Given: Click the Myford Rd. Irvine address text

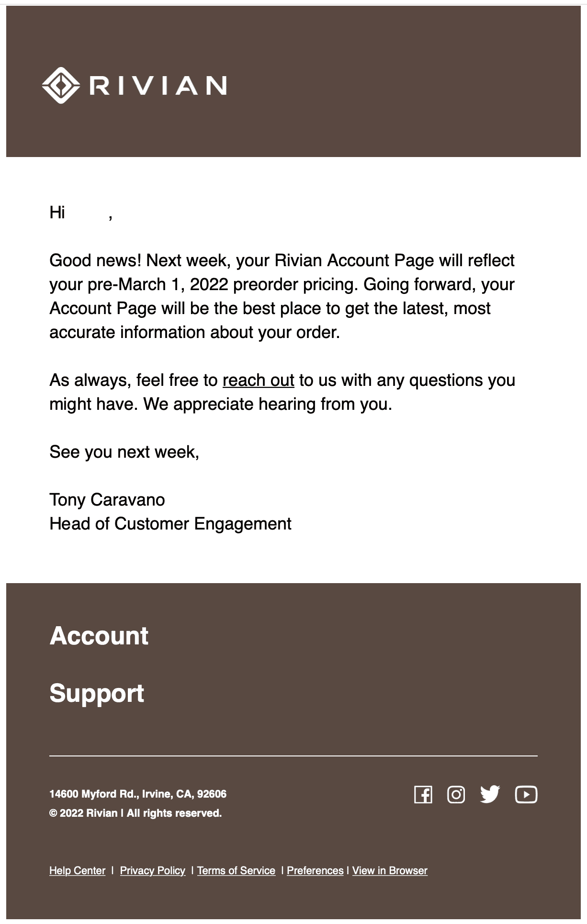Looking at the screenshot, I should [x=138, y=794].
